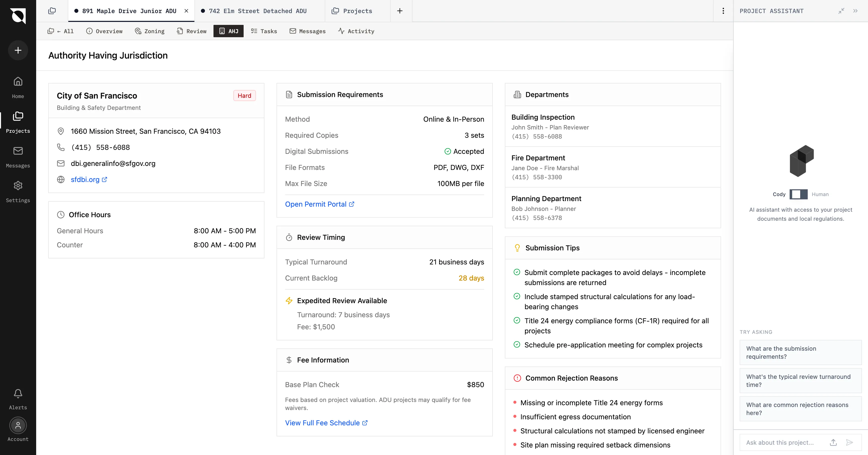
Task: Collapse Project Assistant panel with double chevron
Action: tap(855, 11)
